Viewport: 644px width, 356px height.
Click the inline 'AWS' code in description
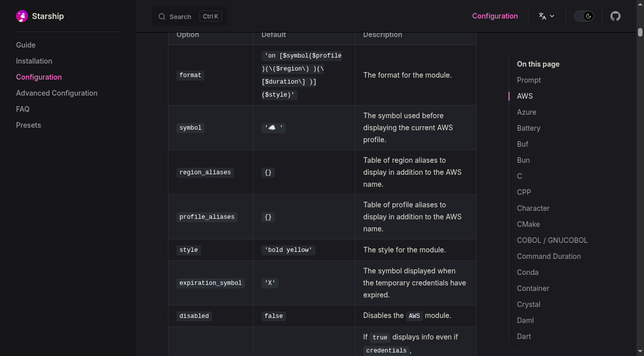tap(414, 316)
